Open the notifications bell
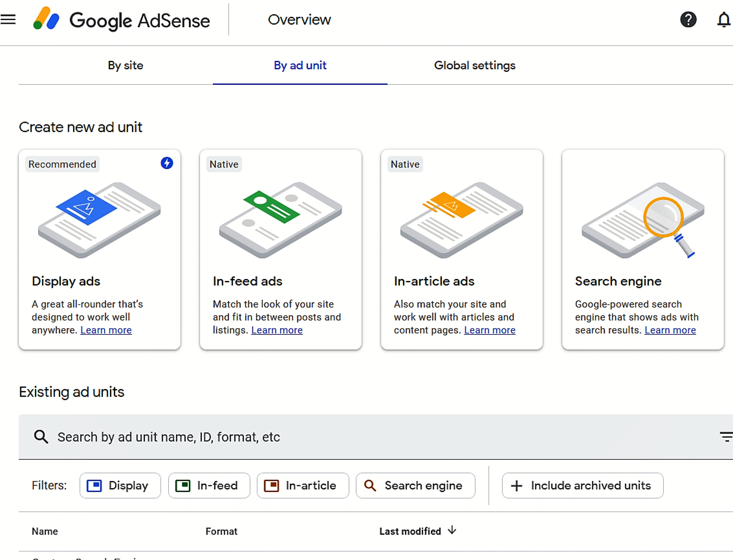This screenshot has width=733, height=560. (723, 19)
